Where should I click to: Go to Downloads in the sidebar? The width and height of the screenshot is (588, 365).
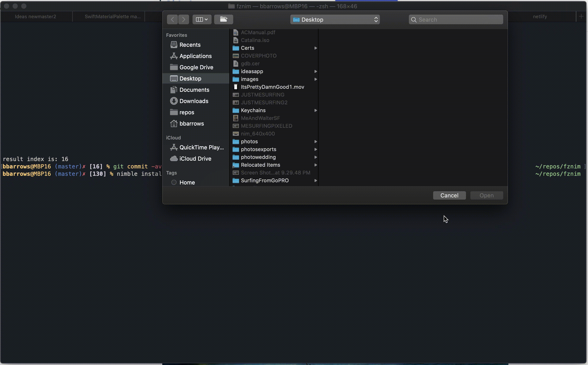click(x=194, y=101)
